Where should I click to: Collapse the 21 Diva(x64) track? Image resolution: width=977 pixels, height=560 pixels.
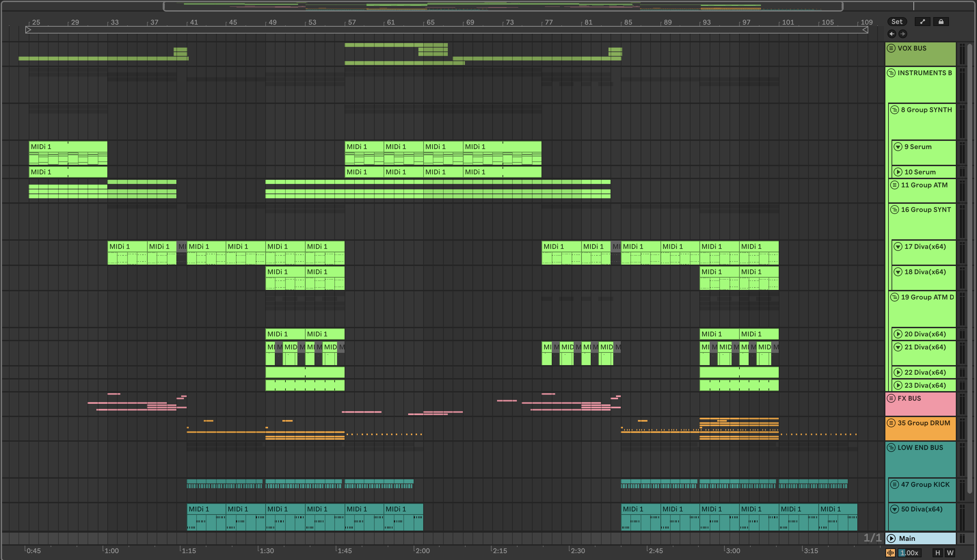tap(898, 347)
